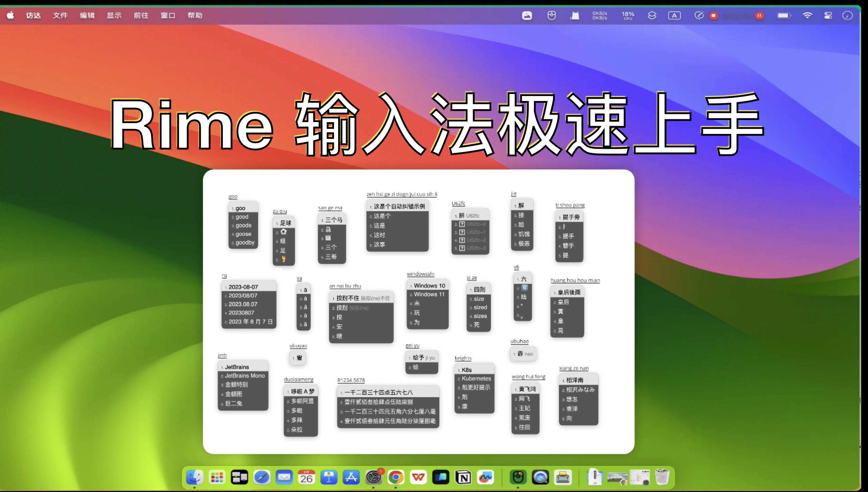This screenshot has width=868, height=492.
Task: Open the 前往 menu
Action: tap(141, 15)
